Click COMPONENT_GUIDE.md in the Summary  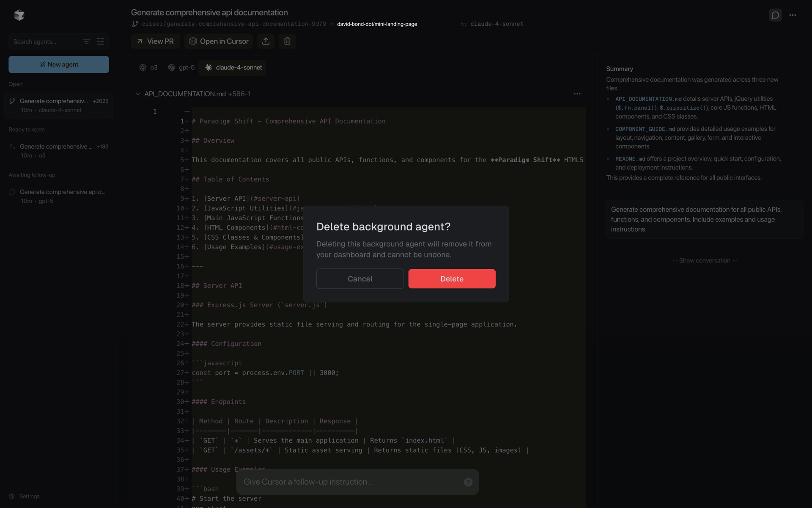coord(645,129)
